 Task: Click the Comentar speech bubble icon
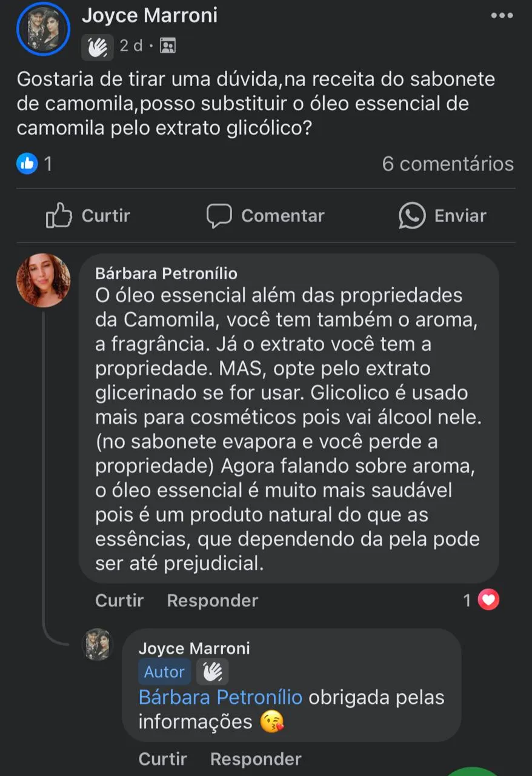pos(219,216)
